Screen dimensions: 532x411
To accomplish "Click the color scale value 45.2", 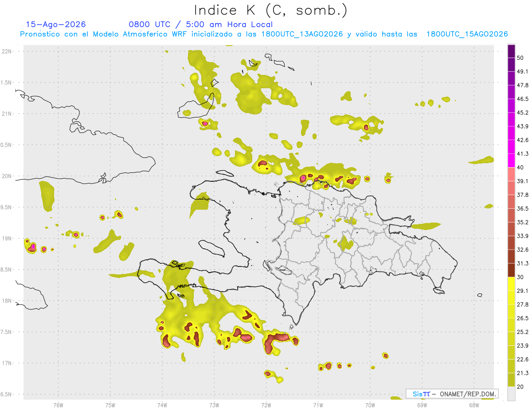I will pos(523,113).
